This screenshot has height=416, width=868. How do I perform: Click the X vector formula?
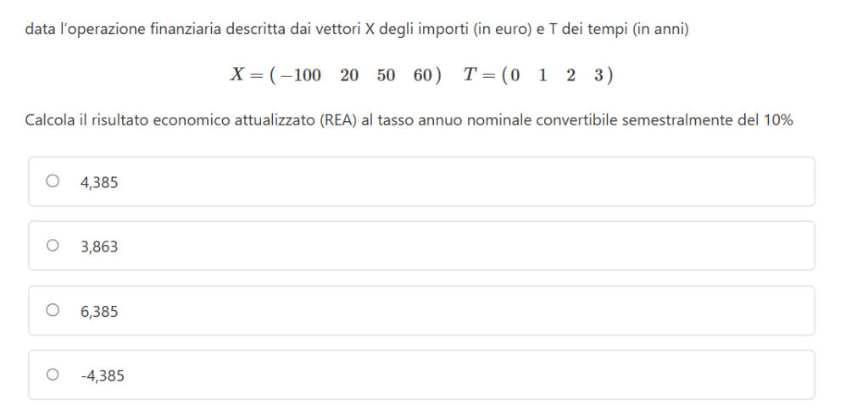pos(336,75)
